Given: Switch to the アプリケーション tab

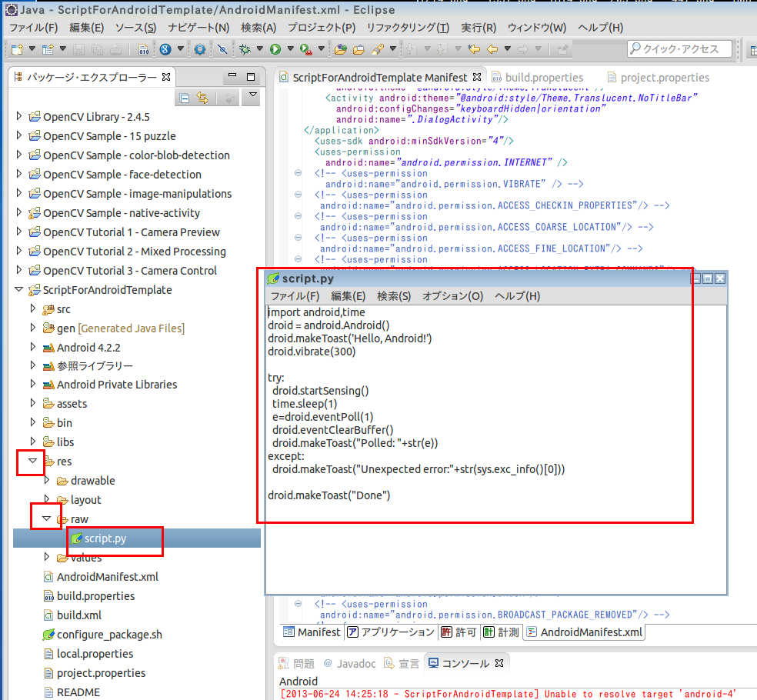Looking at the screenshot, I should point(391,632).
